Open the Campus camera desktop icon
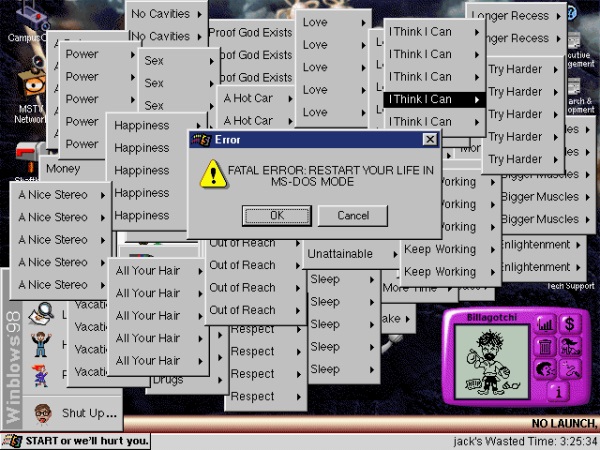The image size is (600, 450). (33, 16)
